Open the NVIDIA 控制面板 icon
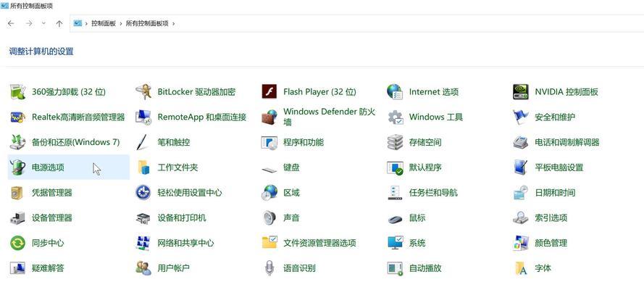644x290 pixels. click(x=521, y=92)
